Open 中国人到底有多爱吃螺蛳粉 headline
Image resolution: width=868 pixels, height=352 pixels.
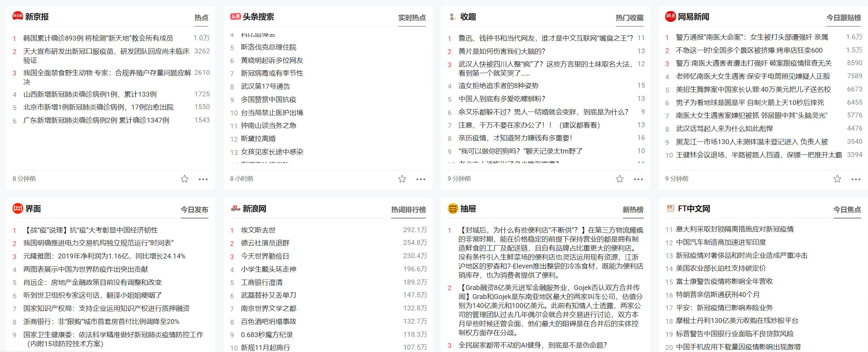502,99
